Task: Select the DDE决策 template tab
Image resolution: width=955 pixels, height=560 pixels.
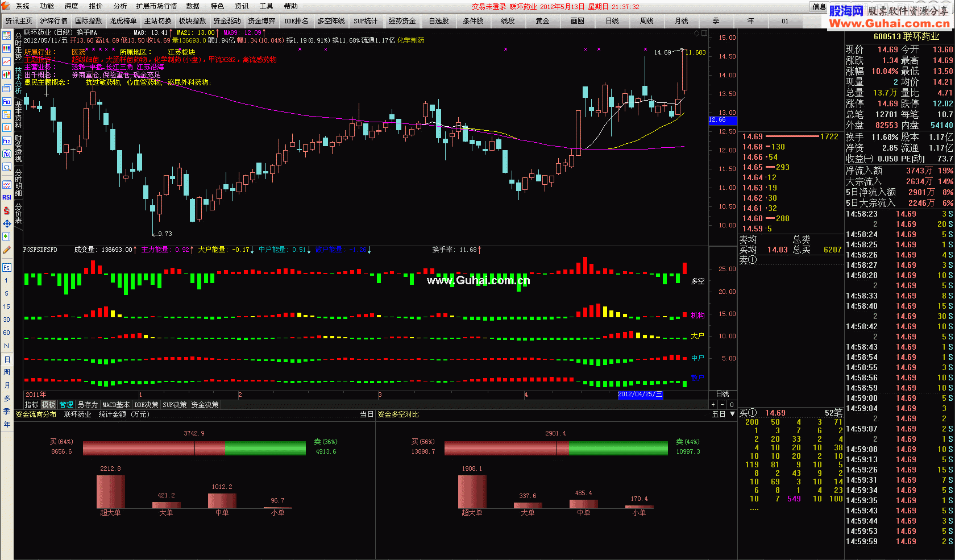Action: tap(146, 405)
